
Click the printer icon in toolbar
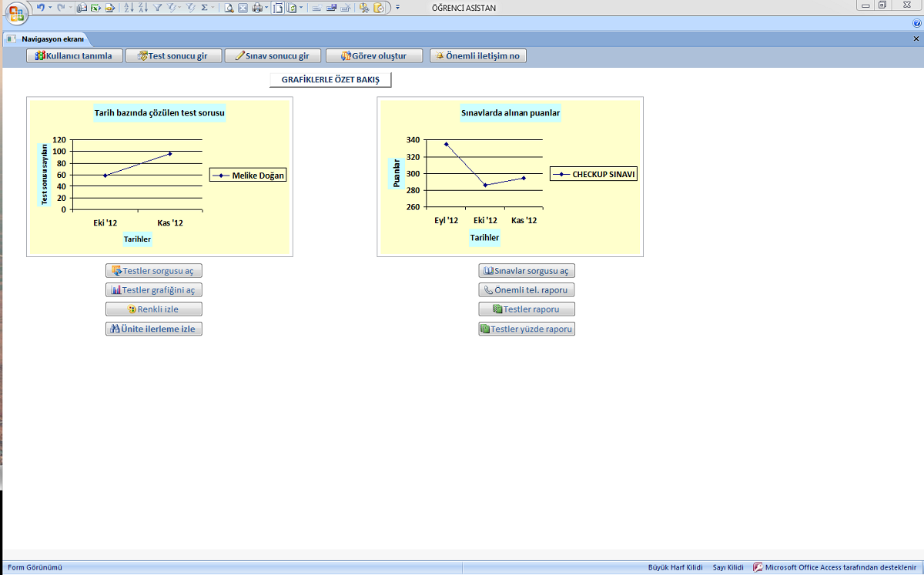click(x=256, y=8)
